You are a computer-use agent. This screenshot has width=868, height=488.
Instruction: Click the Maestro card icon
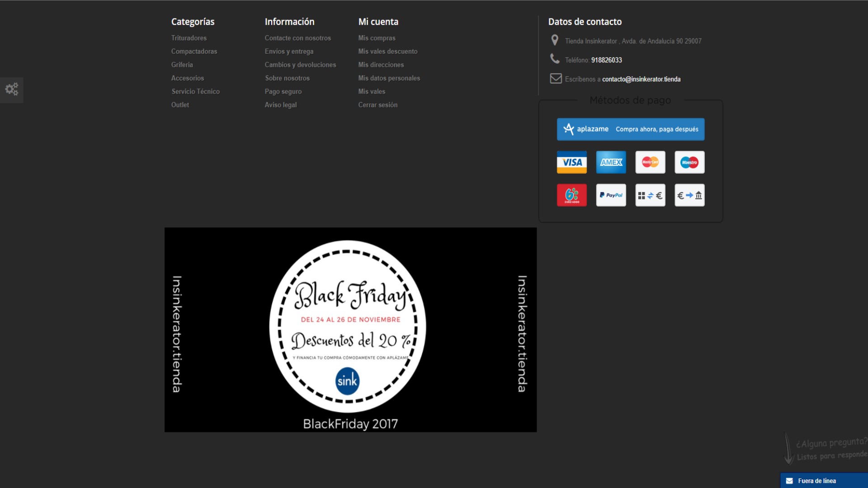click(689, 162)
